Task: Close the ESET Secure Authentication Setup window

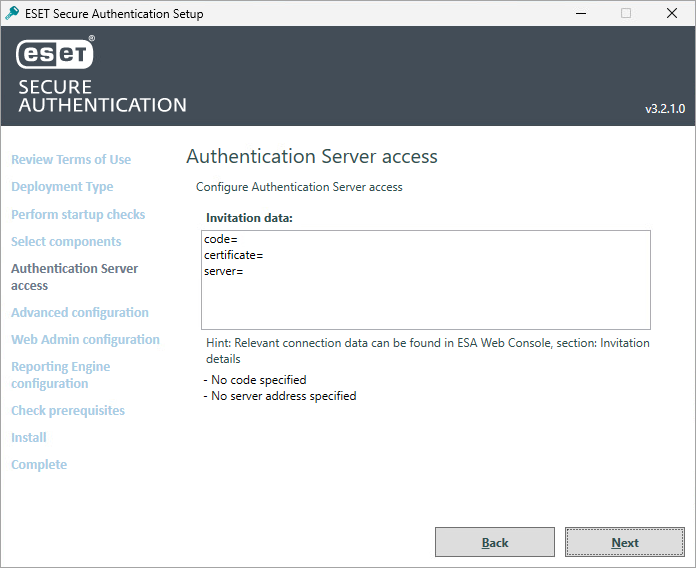Action: coord(672,13)
